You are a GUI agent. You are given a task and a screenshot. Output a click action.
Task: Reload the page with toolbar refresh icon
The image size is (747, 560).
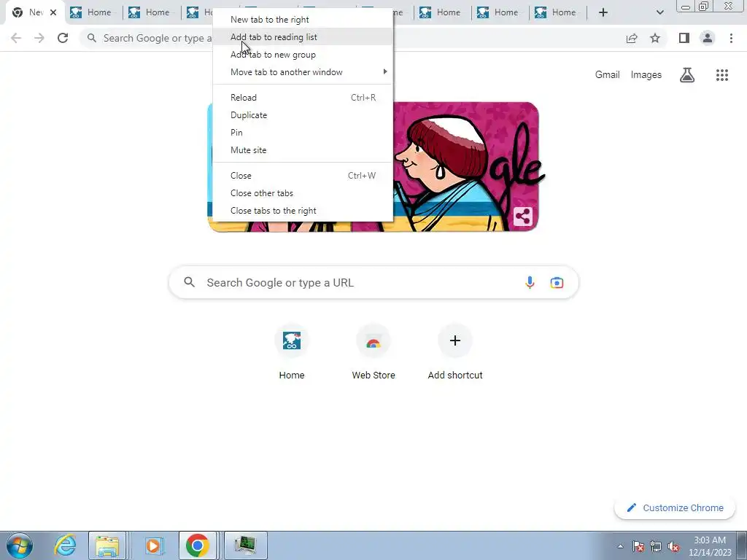[63, 38]
